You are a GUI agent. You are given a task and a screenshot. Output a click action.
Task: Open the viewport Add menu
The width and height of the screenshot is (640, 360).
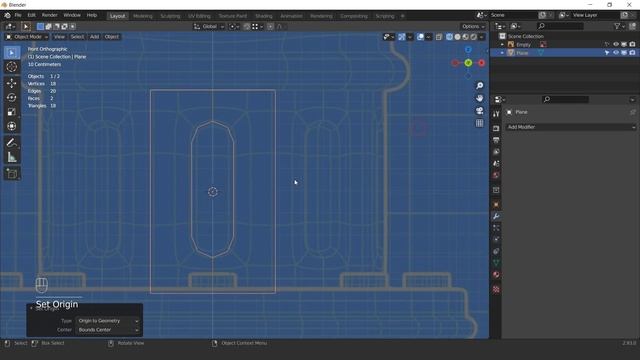point(94,37)
